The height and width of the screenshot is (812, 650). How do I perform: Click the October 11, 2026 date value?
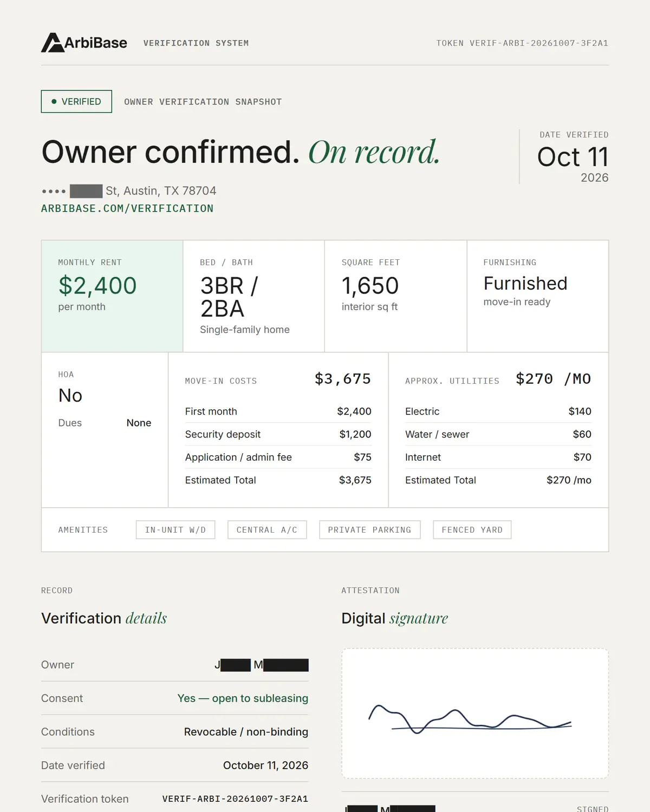265,765
